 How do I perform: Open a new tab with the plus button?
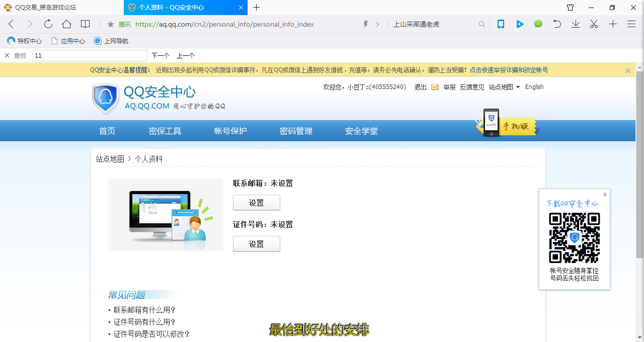pyautogui.click(x=257, y=8)
